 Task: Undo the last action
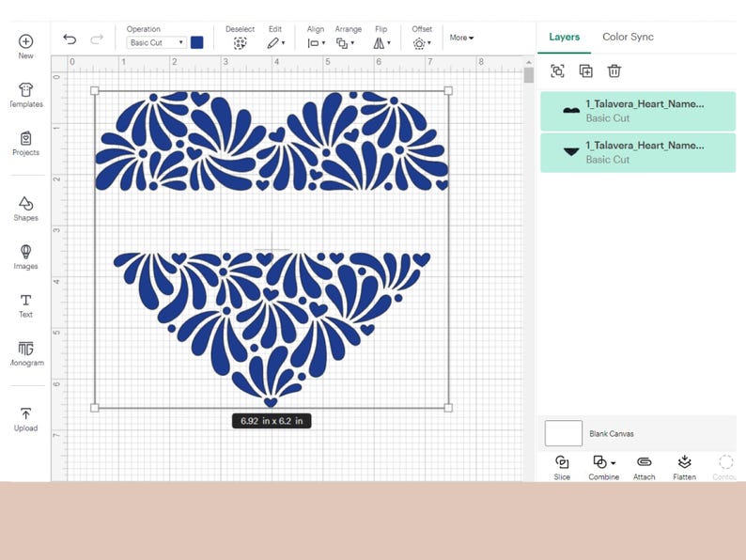(70, 39)
